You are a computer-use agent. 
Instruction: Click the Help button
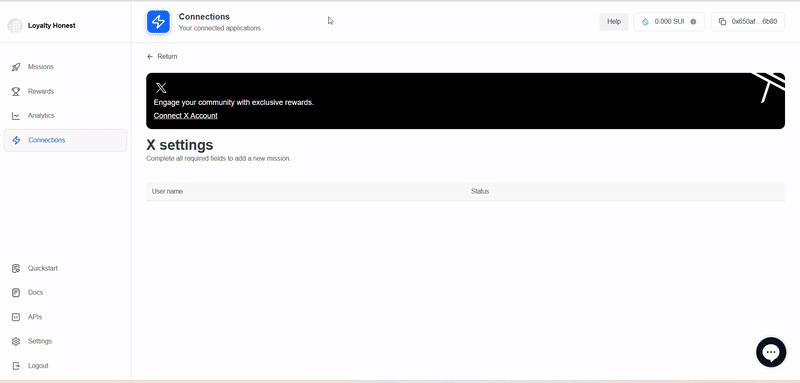point(614,21)
